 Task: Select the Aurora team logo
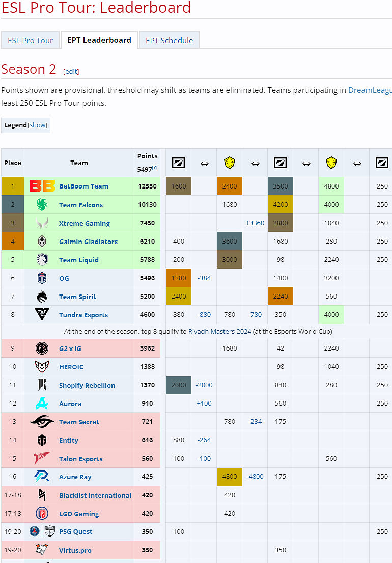(x=43, y=403)
